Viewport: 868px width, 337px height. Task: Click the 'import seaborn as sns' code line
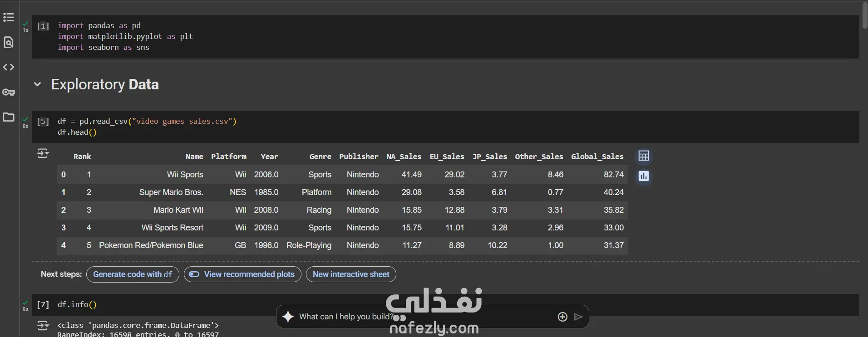click(x=104, y=47)
